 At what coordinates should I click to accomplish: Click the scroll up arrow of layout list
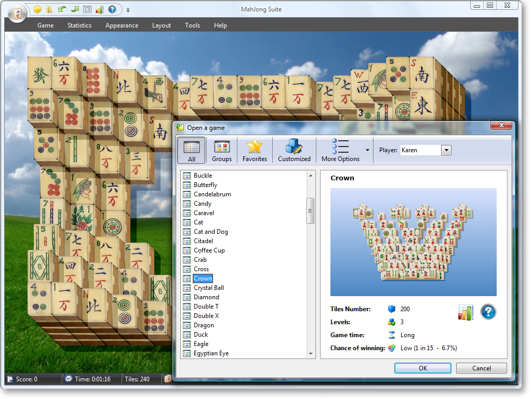click(x=311, y=176)
